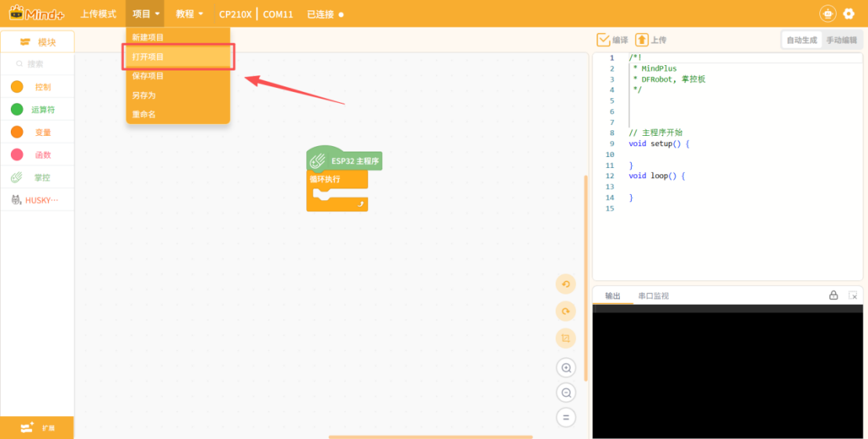Switch code mode to 手动编辑
This screenshot has width=868, height=439.
[x=841, y=40]
